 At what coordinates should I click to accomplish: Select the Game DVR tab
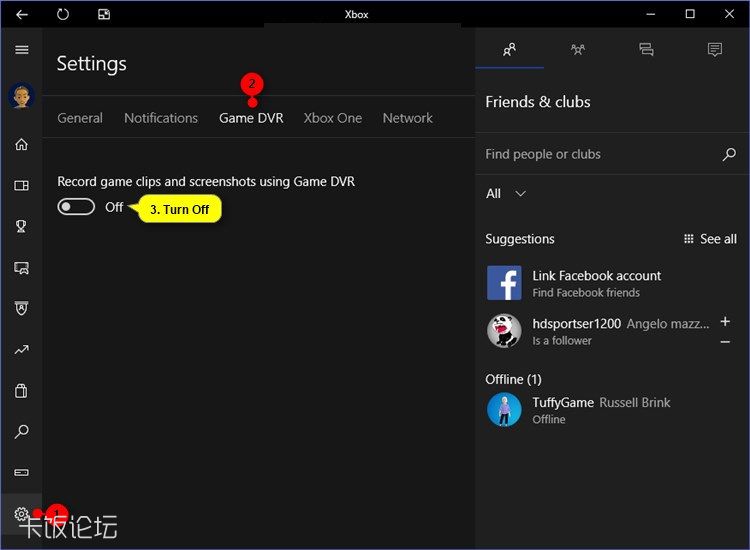[x=251, y=118]
